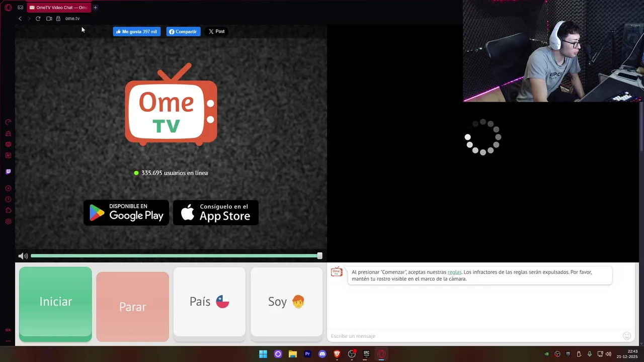644x362 pixels.
Task: Open the sidebar three-dots setup menu
Action: coord(8,341)
